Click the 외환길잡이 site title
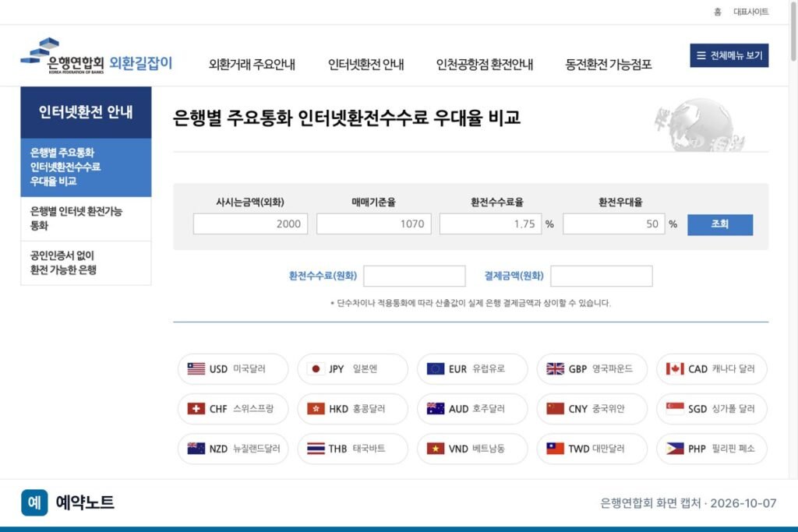This screenshot has width=798, height=532. click(141, 63)
